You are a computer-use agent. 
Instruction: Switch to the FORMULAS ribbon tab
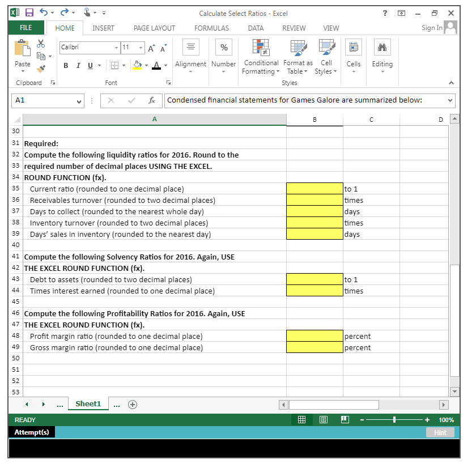[x=211, y=28]
